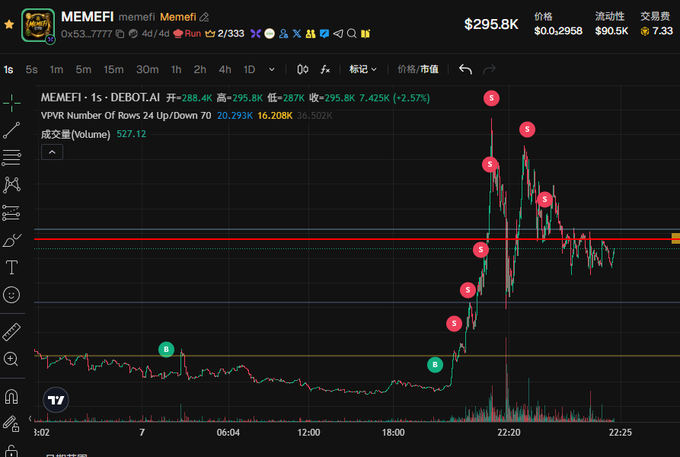Click the TradingView logo badge
The width and height of the screenshot is (680, 457).
(56, 400)
